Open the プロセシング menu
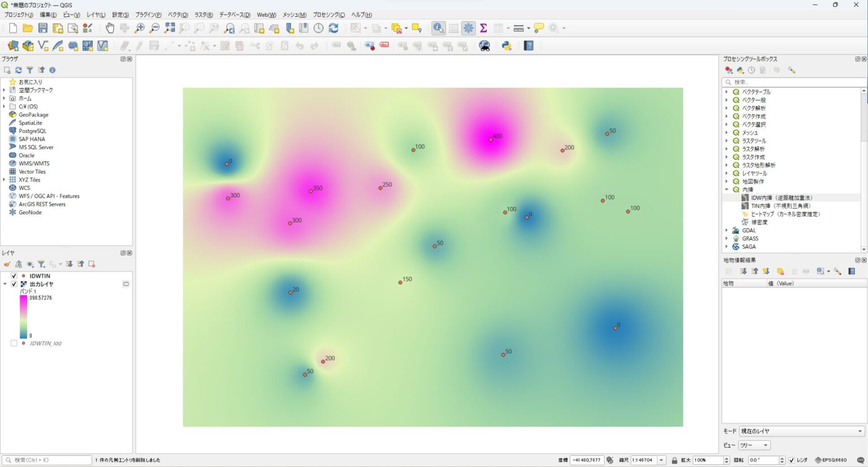The height and width of the screenshot is (467, 868). (x=328, y=15)
